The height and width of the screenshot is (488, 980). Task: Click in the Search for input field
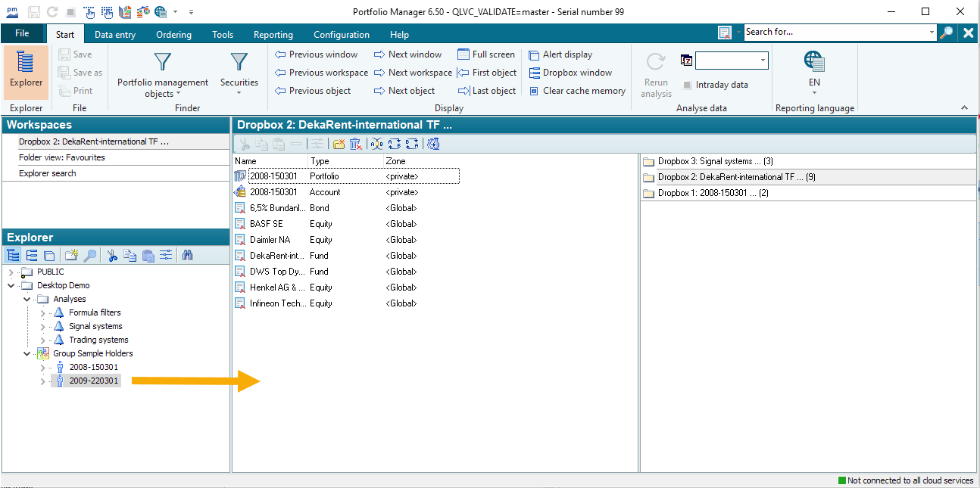[835, 32]
